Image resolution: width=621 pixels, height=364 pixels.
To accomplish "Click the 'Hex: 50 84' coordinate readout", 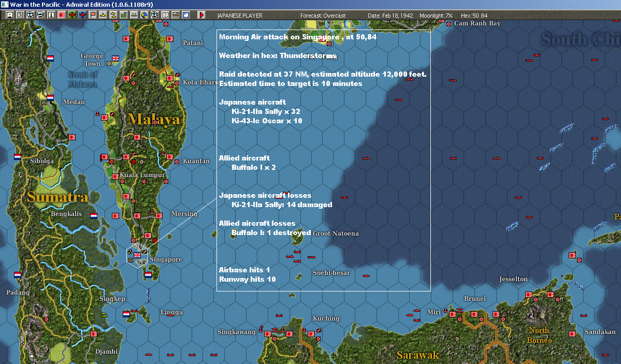I will coord(474,16).
